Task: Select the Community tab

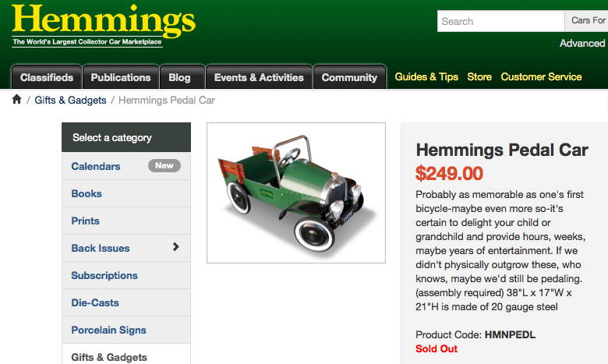Action: point(349,77)
